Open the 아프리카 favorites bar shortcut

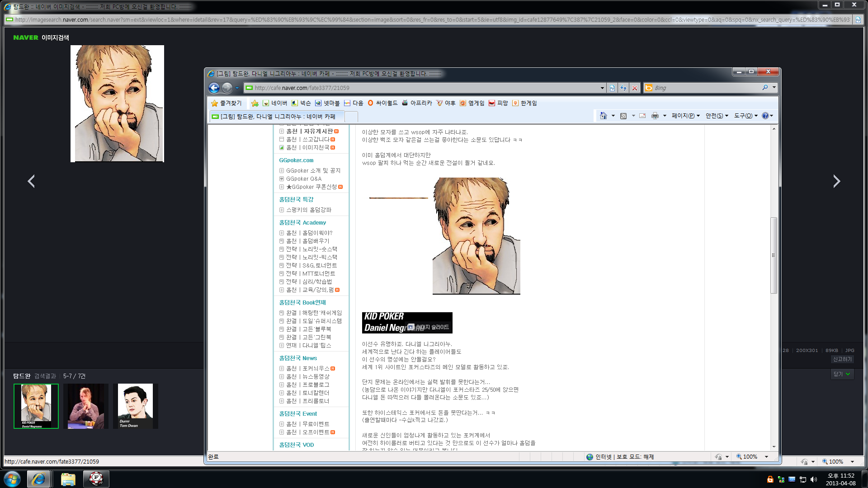click(x=417, y=103)
